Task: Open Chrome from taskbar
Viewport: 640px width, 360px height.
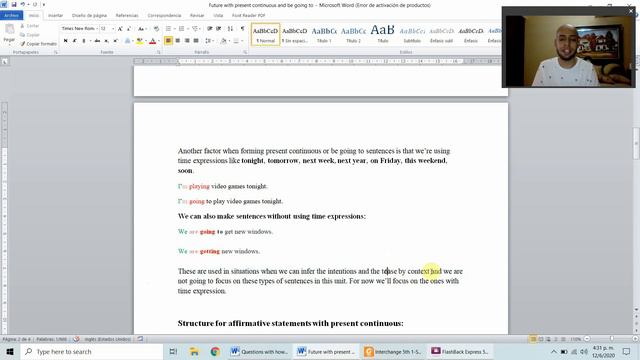Action: (x=215, y=351)
